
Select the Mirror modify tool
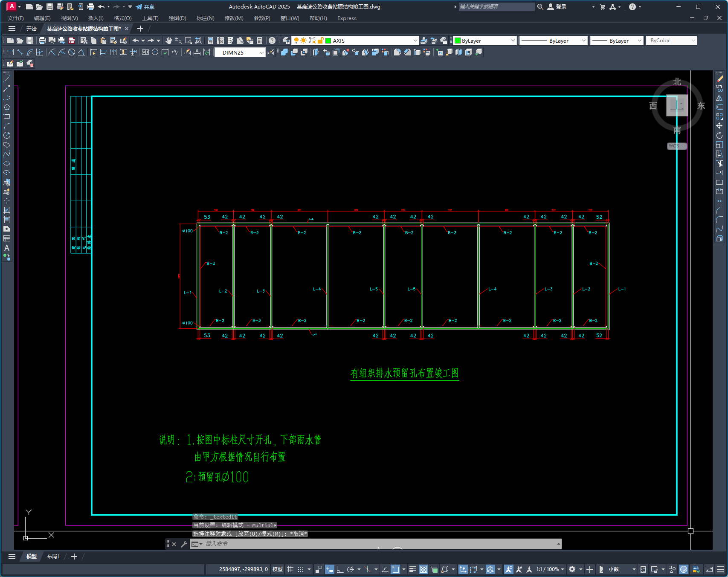tap(719, 98)
